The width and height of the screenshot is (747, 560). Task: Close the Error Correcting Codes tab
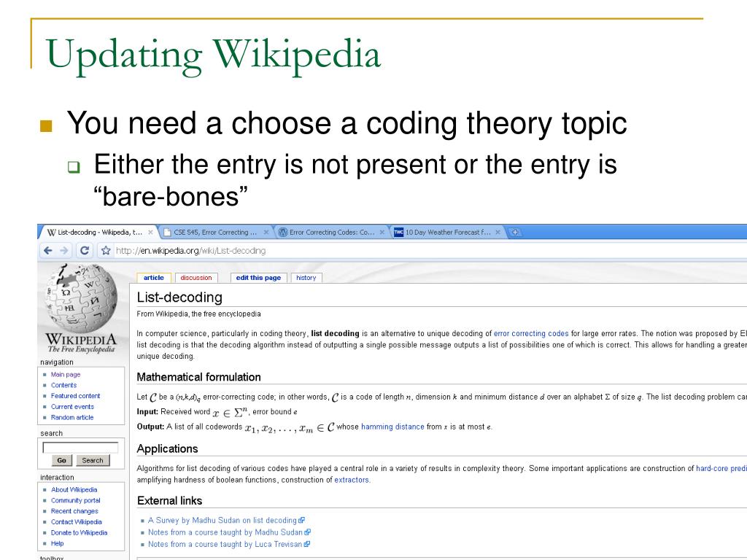(382, 233)
